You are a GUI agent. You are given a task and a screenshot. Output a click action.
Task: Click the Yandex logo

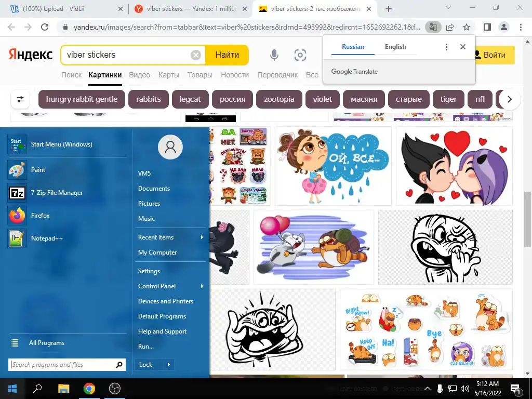point(31,55)
